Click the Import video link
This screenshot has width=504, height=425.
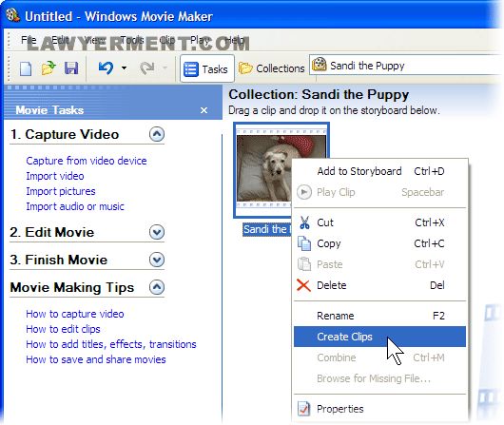pyautogui.click(x=55, y=176)
